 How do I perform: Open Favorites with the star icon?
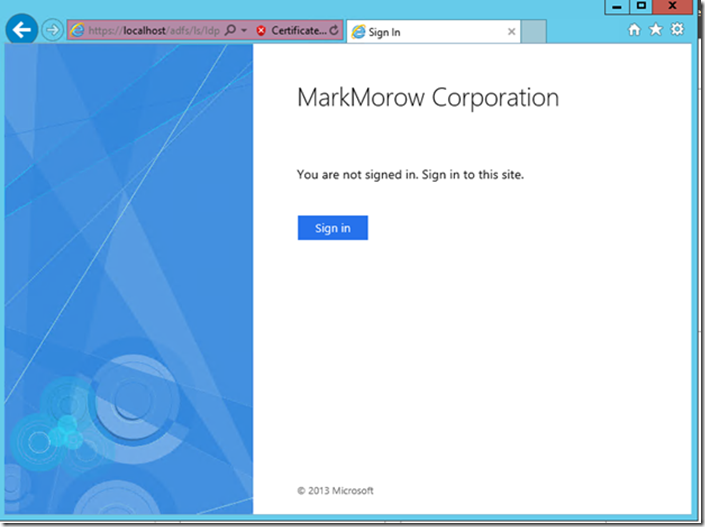pyautogui.click(x=656, y=30)
